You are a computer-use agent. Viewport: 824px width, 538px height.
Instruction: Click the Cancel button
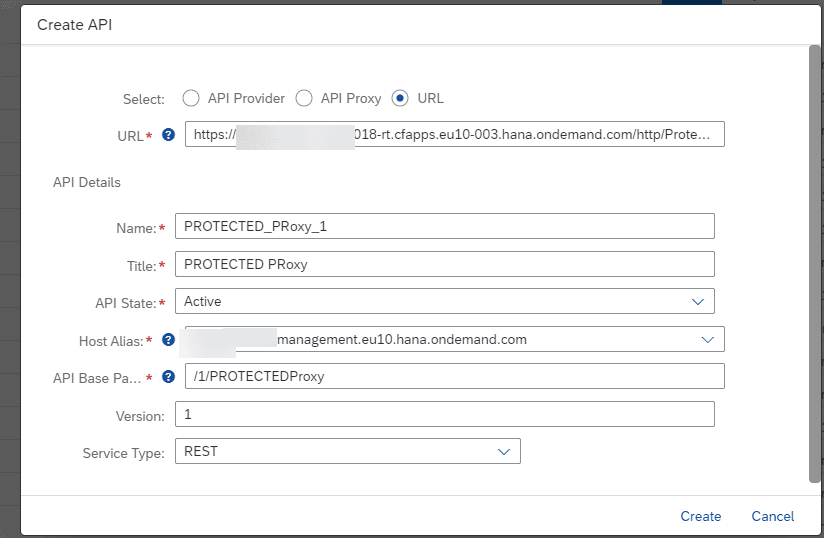[x=772, y=516]
